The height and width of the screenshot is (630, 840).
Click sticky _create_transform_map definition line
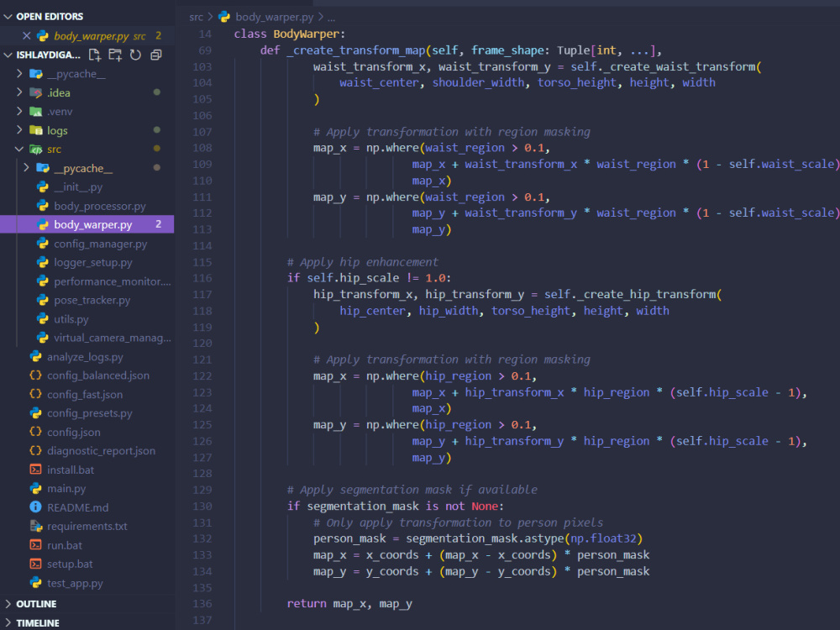pyautogui.click(x=460, y=50)
